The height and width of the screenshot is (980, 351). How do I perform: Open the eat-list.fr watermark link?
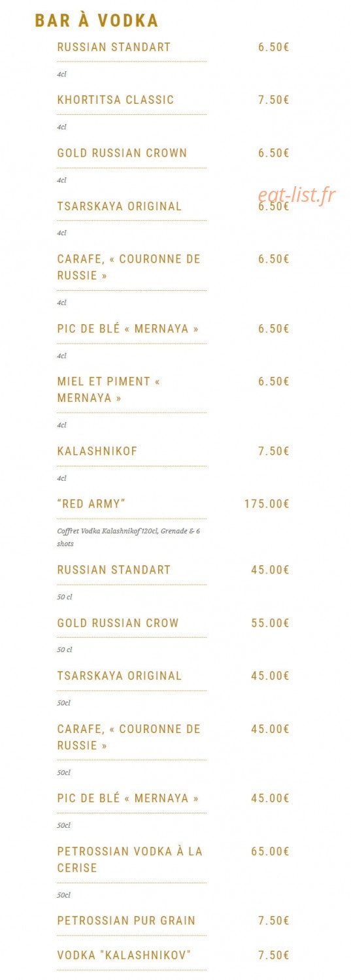pos(296,194)
